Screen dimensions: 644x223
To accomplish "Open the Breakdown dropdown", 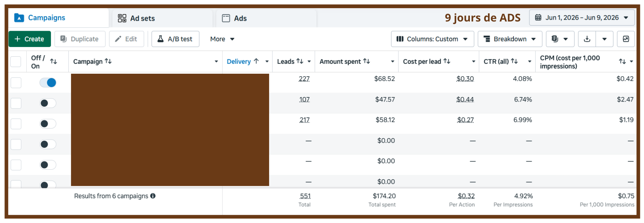I will point(510,39).
